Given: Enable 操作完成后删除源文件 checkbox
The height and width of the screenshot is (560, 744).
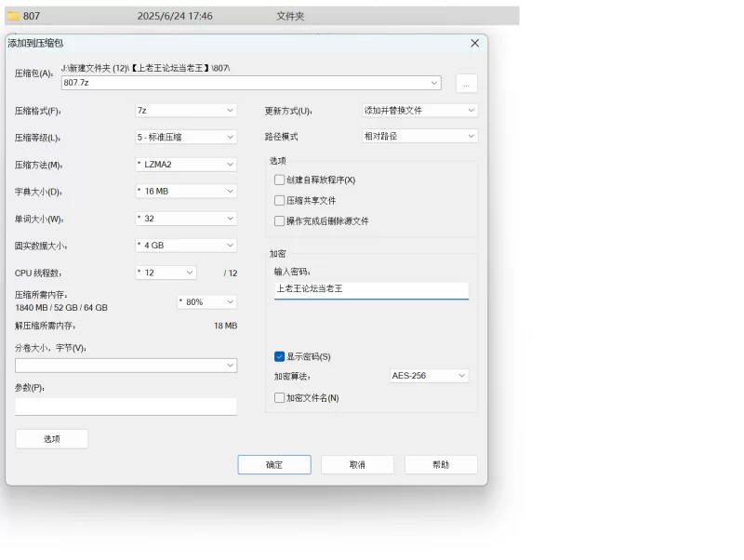Looking at the screenshot, I should (x=280, y=221).
